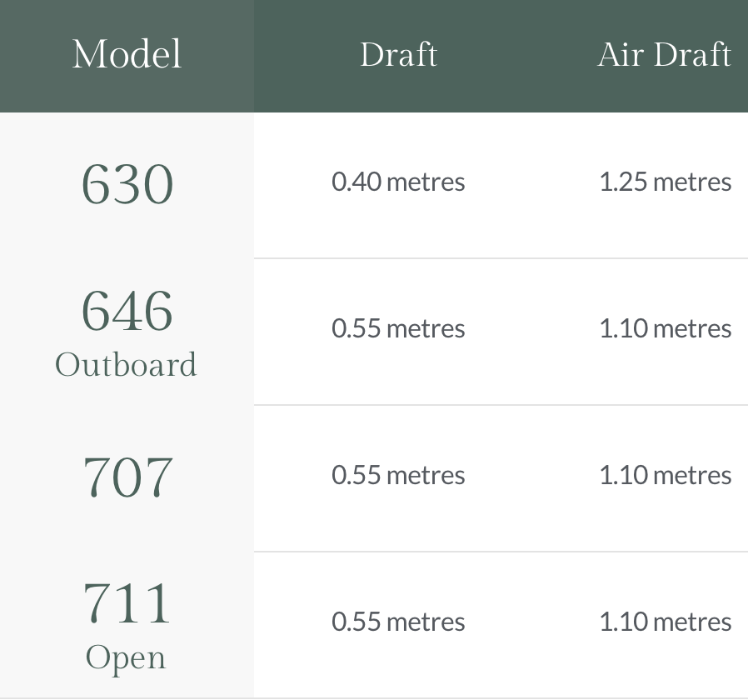Open the 646 model entry

point(127,311)
